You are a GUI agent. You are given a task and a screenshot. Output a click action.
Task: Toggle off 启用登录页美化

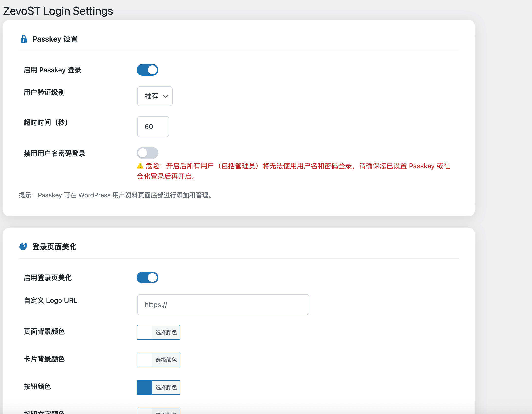[147, 277]
